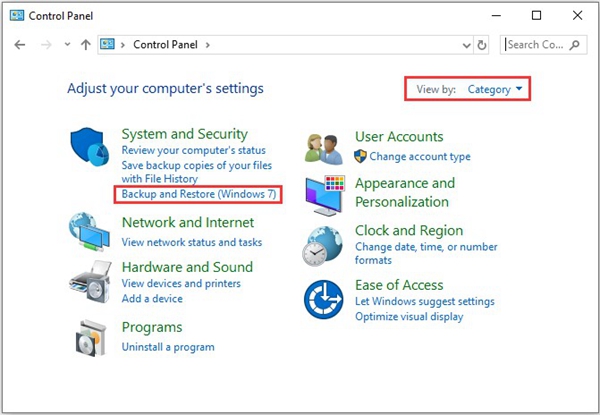Open Backup and Restore (Windows 7)
This screenshot has width=600, height=415.
pyautogui.click(x=199, y=194)
